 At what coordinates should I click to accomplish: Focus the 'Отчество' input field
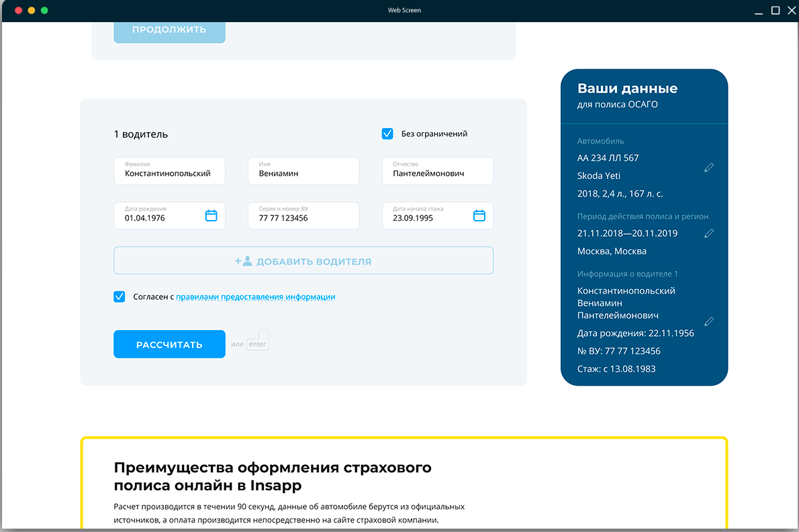pos(437,171)
